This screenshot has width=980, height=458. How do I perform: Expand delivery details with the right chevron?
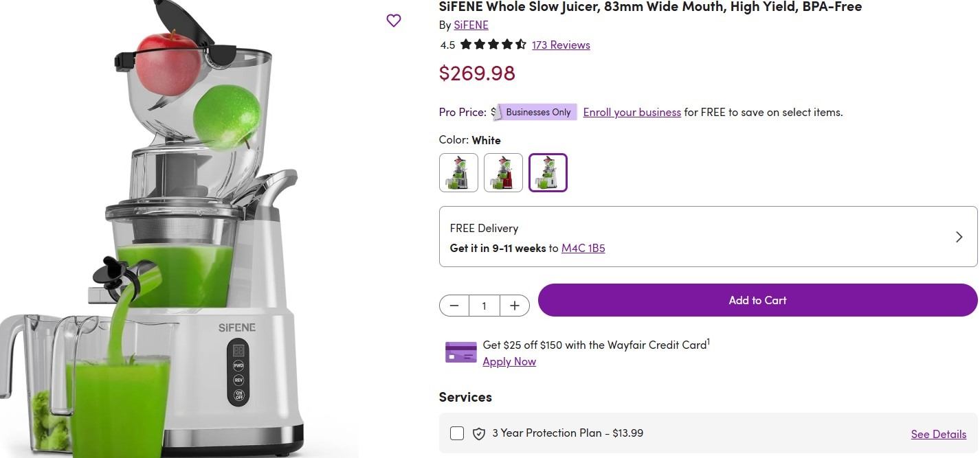click(959, 237)
